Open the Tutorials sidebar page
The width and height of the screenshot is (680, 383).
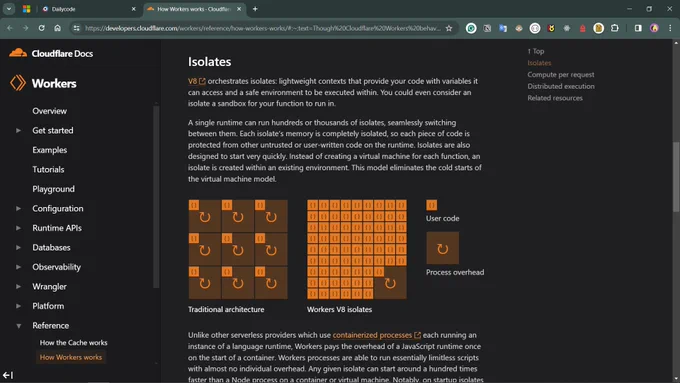[48, 170]
